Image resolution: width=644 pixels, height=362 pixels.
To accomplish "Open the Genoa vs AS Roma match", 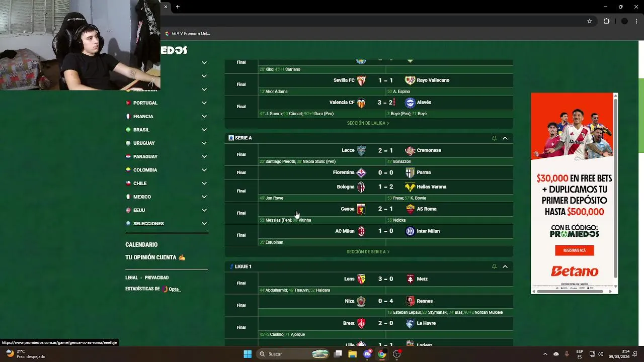I will click(x=369, y=213).
